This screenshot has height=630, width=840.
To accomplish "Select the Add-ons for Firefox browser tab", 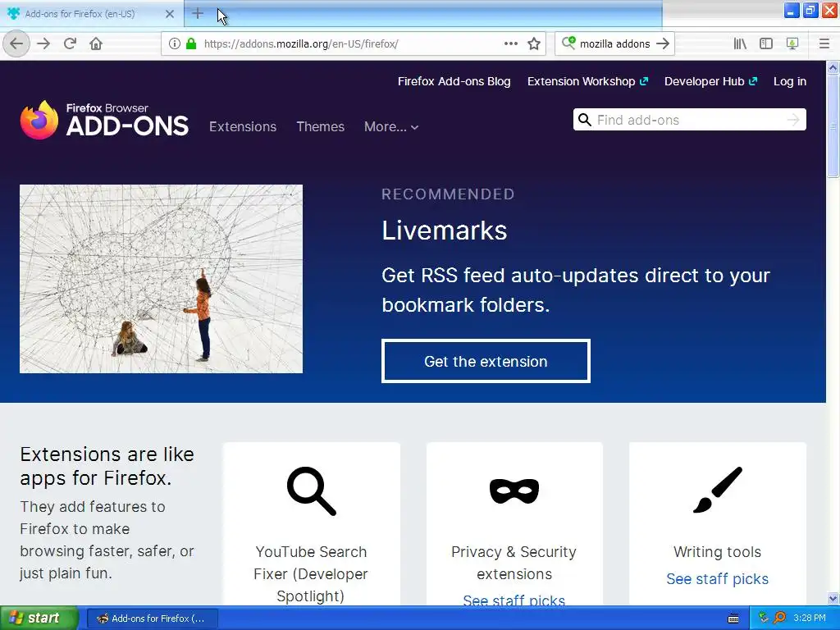I will point(92,14).
